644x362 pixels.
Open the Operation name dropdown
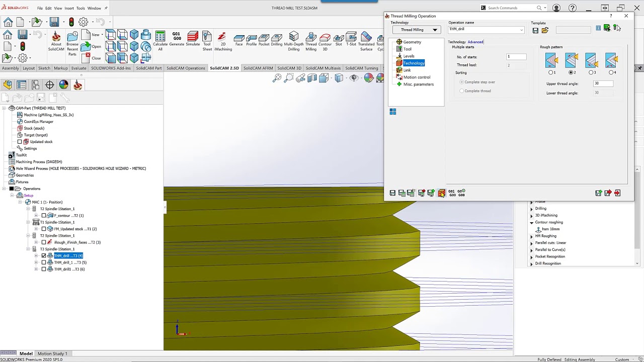point(521,30)
